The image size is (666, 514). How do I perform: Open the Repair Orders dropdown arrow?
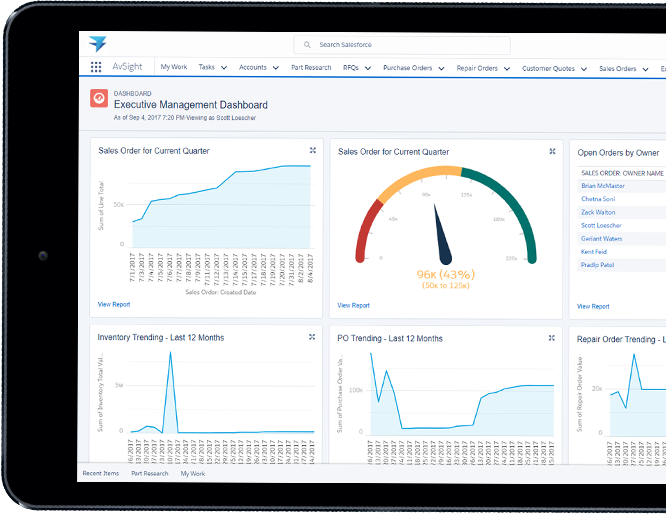(x=507, y=69)
